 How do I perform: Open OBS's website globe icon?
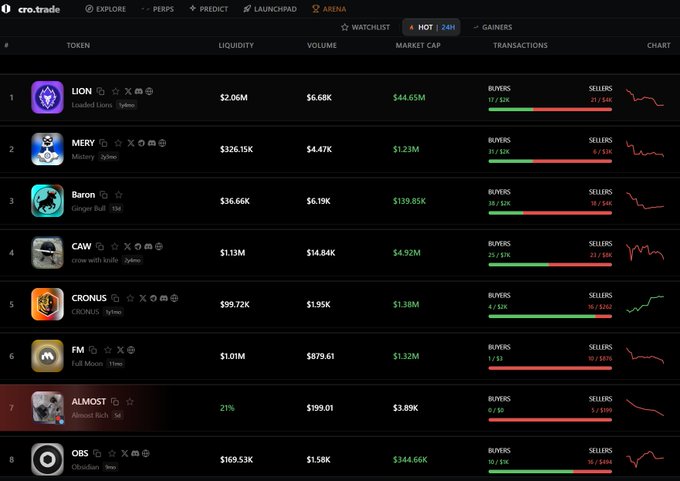tap(146, 453)
